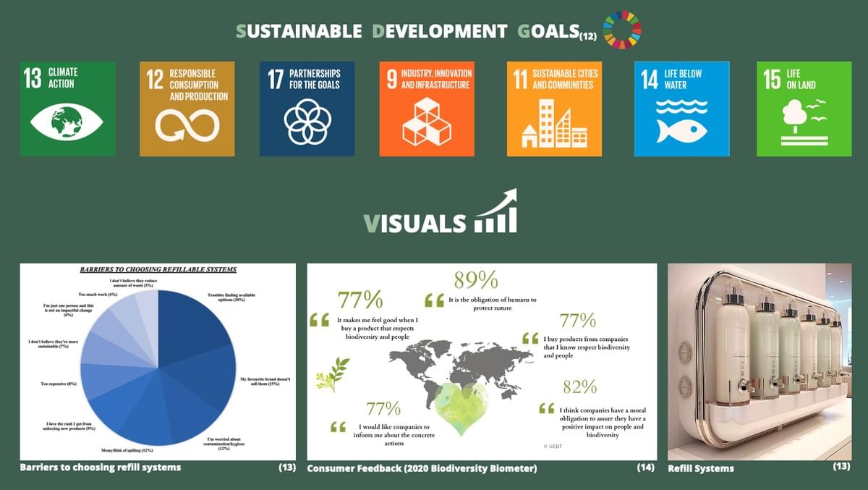Click 'don't believe they reduce waste (5%)' label
Screen dimensions: 868x490
[x=132, y=283]
